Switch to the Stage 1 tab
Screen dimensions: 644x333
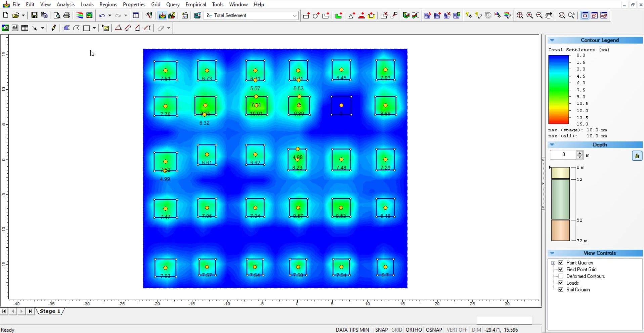[x=50, y=311]
